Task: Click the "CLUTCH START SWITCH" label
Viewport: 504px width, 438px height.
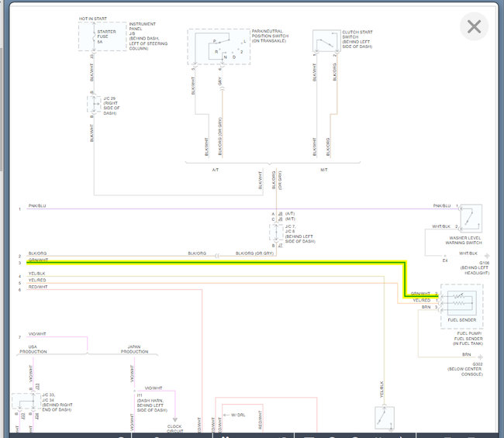Action: (357, 40)
